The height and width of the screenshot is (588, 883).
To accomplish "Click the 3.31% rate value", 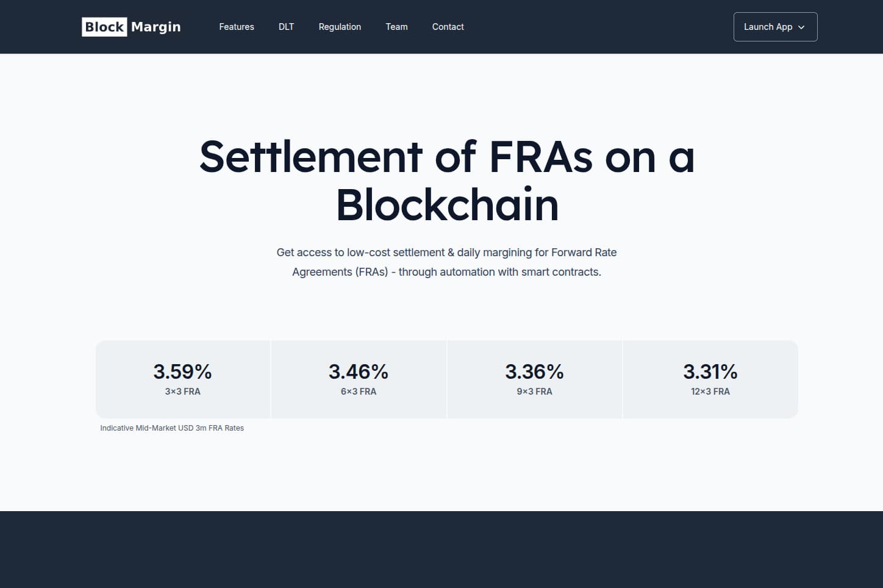I will (x=710, y=371).
